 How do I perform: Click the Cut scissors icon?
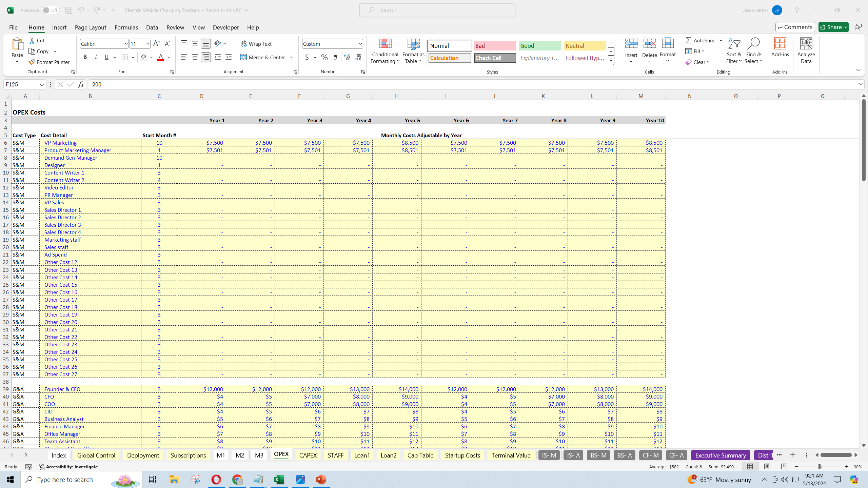pyautogui.click(x=32, y=40)
